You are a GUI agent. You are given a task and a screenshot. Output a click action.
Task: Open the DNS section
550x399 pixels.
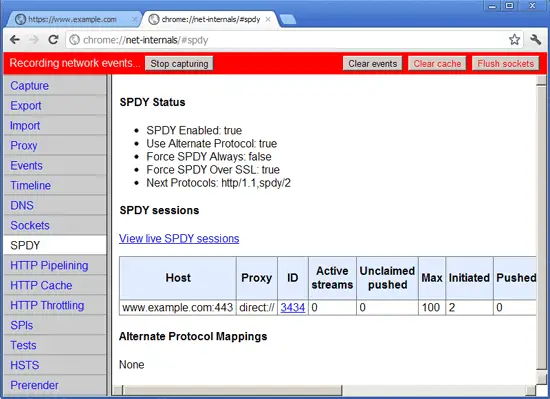(x=55, y=205)
